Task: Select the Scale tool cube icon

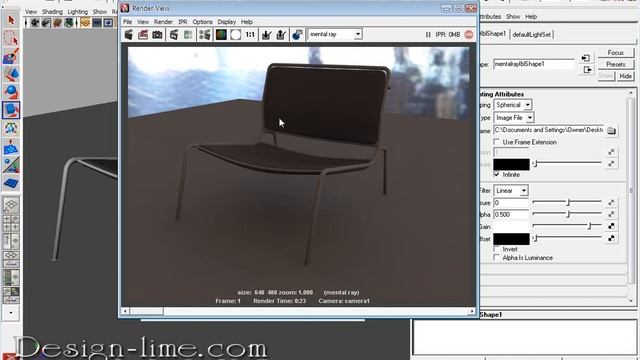Action: (x=11, y=110)
